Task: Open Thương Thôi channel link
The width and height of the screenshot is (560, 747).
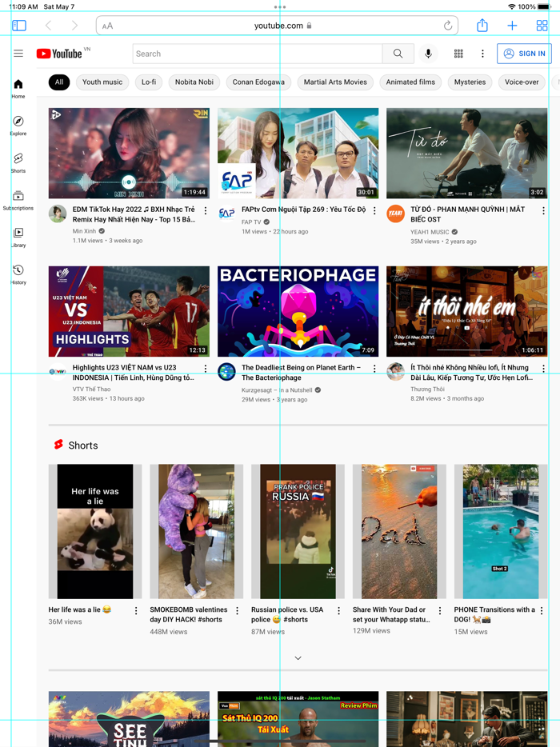Action: click(x=427, y=389)
